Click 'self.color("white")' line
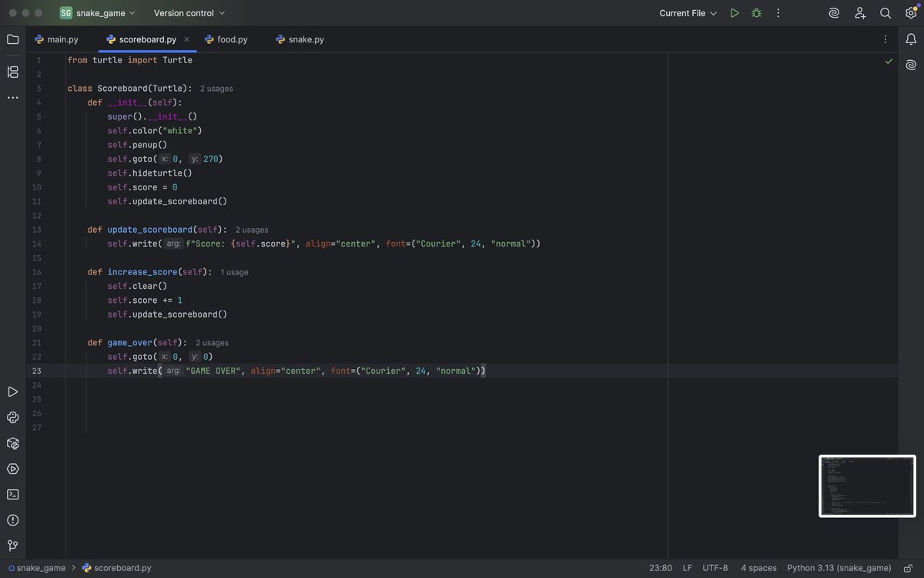The width and height of the screenshot is (924, 578). [155, 131]
